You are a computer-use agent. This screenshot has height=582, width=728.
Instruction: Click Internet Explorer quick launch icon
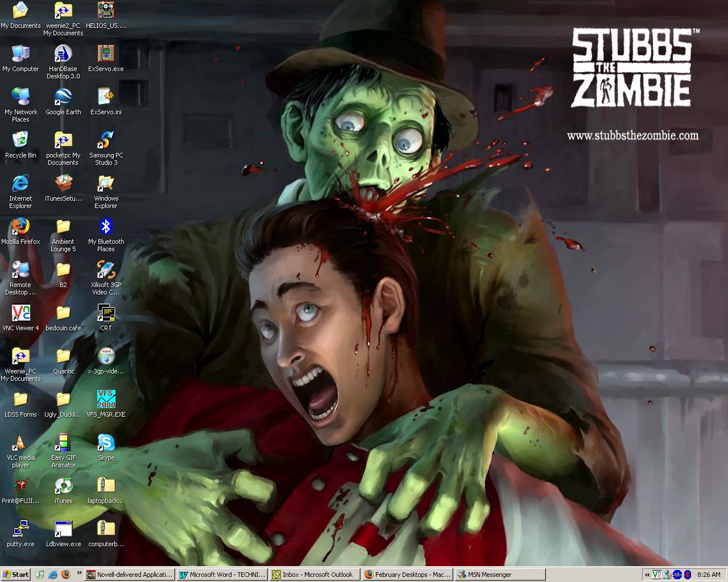[53, 574]
